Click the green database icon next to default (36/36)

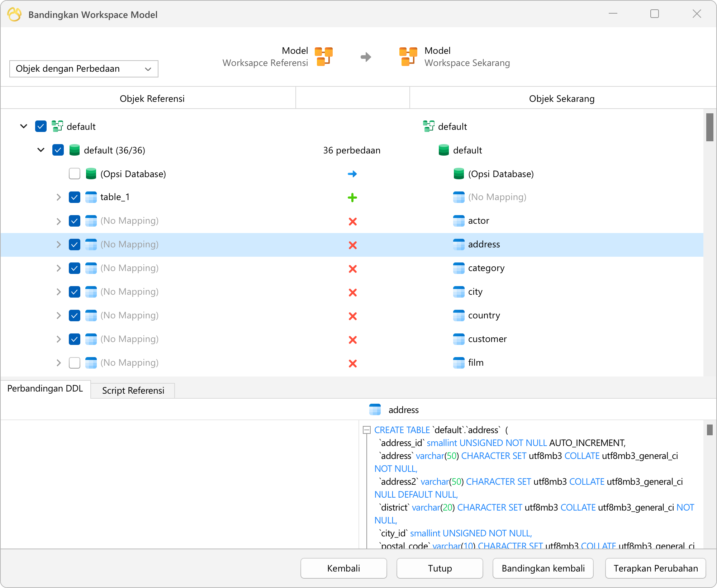click(75, 150)
